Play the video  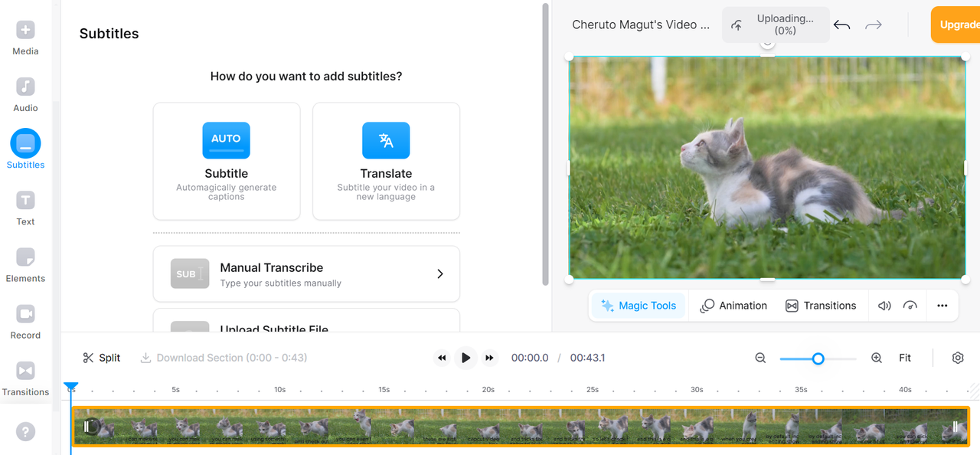pyautogui.click(x=465, y=358)
